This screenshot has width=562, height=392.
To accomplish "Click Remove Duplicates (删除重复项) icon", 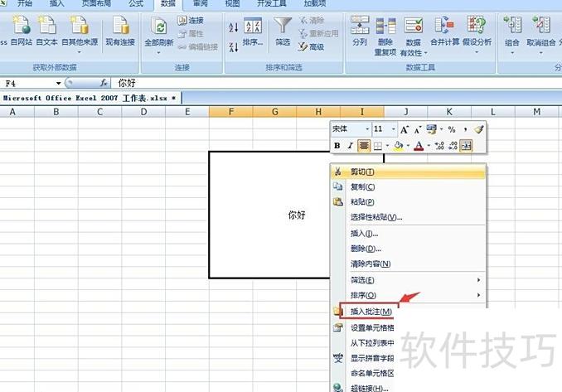I will [x=385, y=36].
